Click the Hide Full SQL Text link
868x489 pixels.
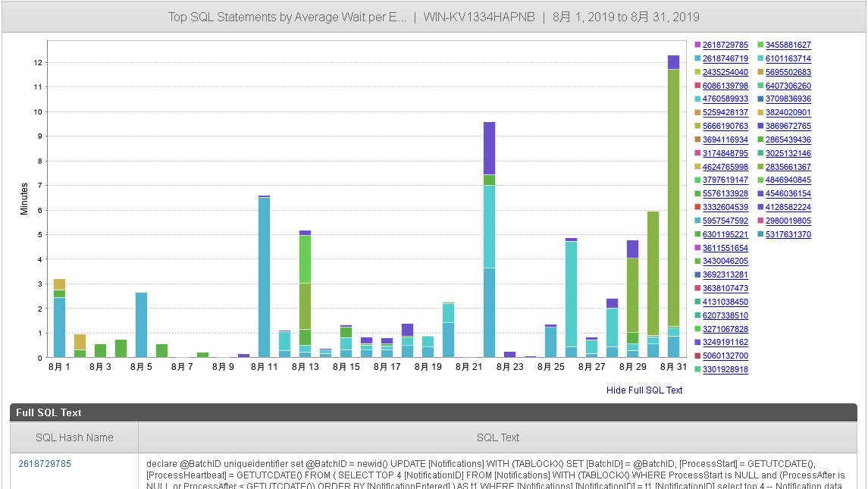pos(644,390)
